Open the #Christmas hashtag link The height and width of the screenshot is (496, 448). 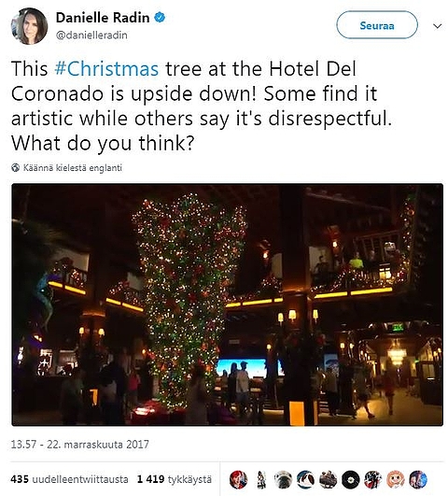tap(106, 68)
